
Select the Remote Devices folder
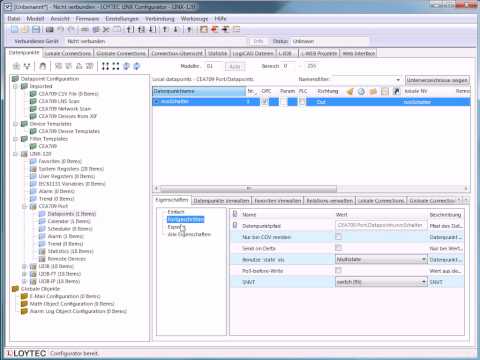(67, 259)
